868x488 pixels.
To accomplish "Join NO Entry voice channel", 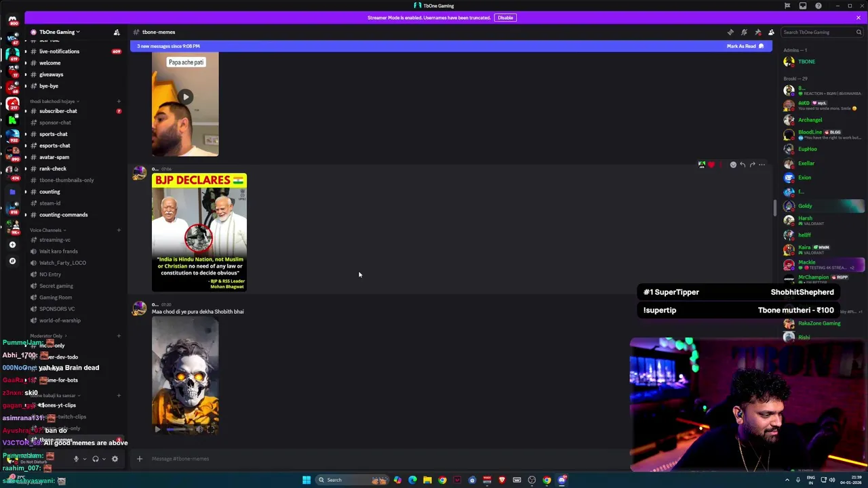I will pos(50,274).
